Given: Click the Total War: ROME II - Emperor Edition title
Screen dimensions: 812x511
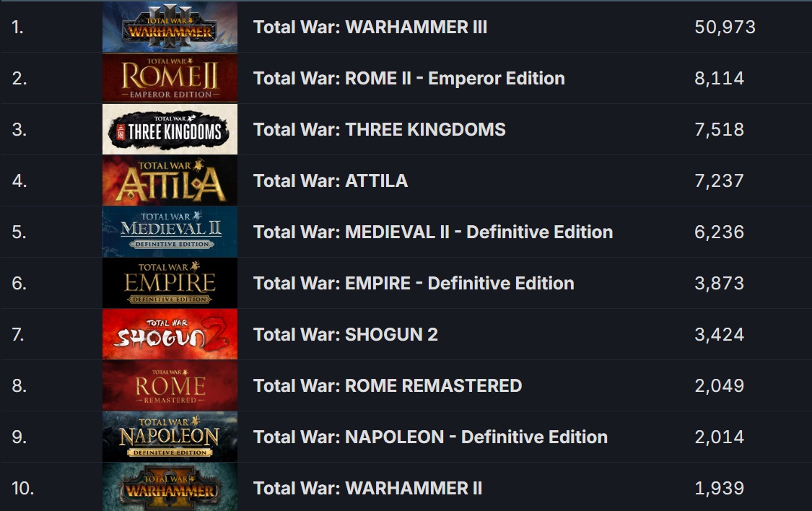Looking at the screenshot, I should tap(409, 79).
